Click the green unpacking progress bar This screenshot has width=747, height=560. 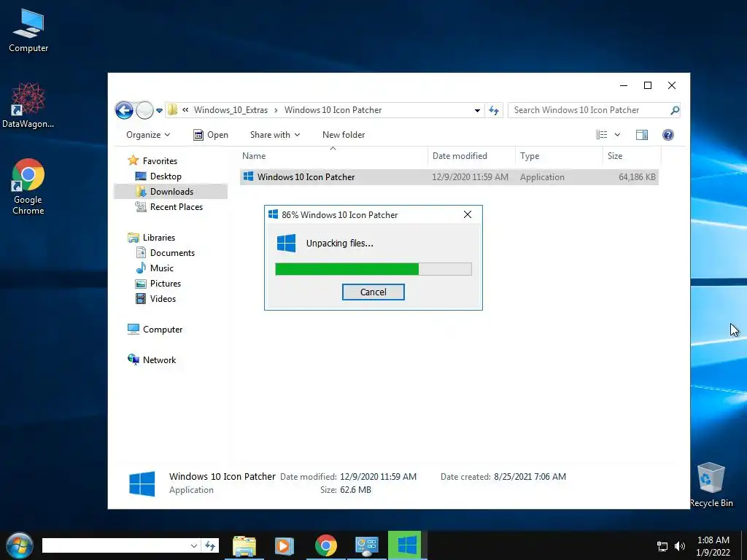373,269
